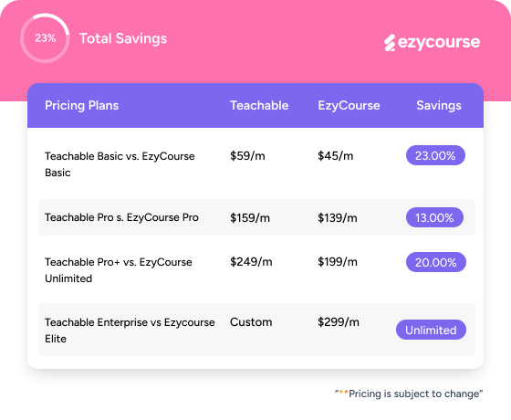Click the 23.00% savings badge
This screenshot has height=420, width=511.
click(435, 155)
